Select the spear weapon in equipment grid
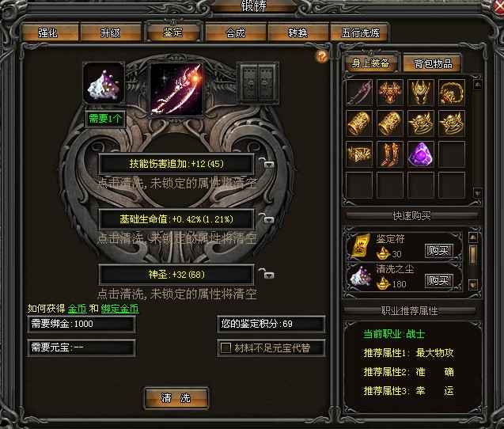This screenshot has height=429, width=504. [x=359, y=93]
